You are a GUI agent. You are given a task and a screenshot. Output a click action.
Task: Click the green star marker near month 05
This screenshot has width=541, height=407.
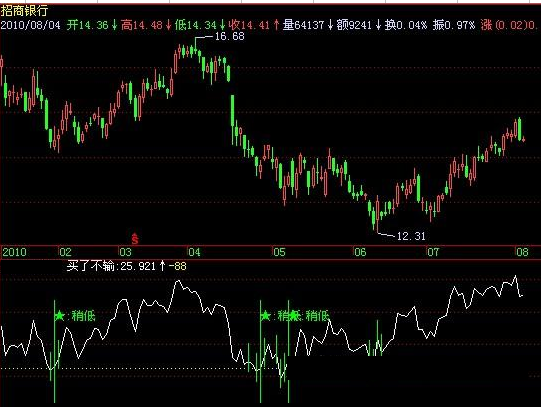pyautogui.click(x=265, y=315)
